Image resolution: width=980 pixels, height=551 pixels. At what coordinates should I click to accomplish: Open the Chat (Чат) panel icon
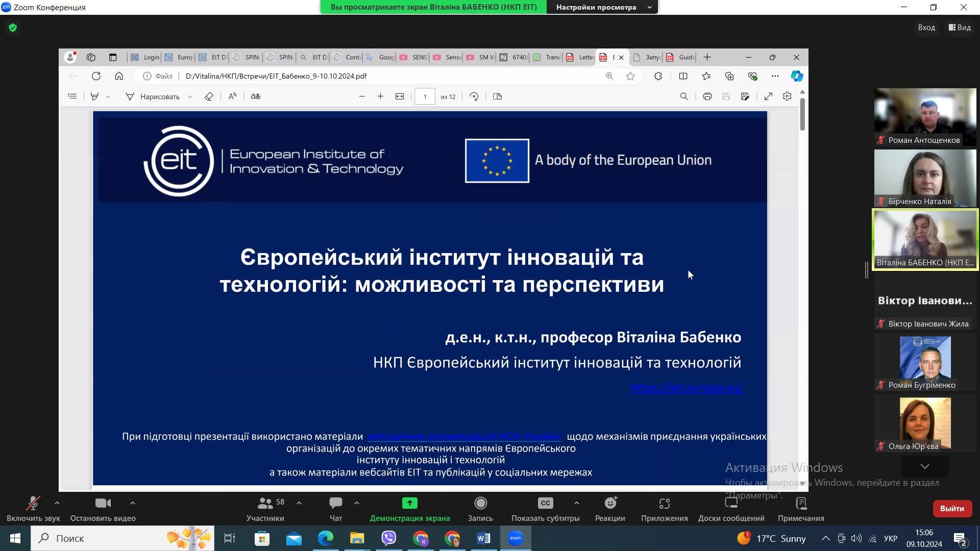(335, 504)
